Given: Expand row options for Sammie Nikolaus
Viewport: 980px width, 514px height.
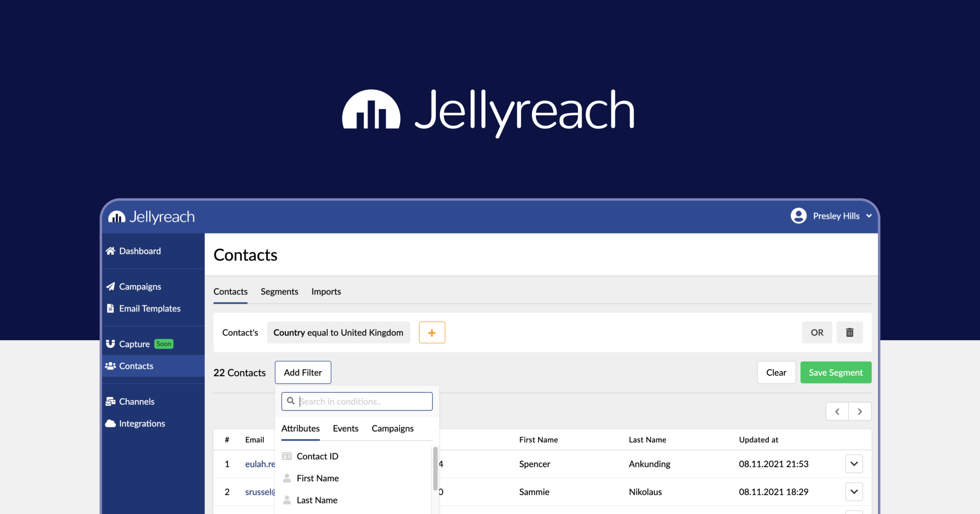Looking at the screenshot, I should 854,492.
